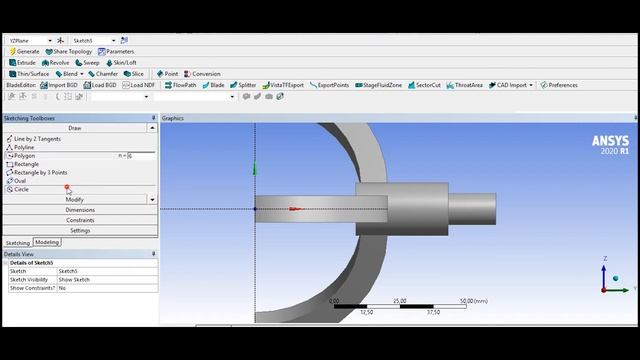Select the Rectangle draw tool

point(23,164)
